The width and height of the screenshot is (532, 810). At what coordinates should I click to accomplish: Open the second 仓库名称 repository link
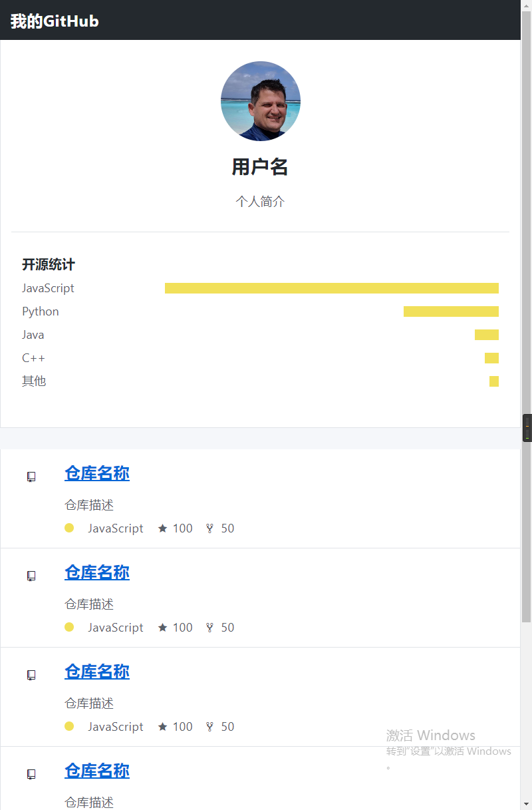coord(97,572)
